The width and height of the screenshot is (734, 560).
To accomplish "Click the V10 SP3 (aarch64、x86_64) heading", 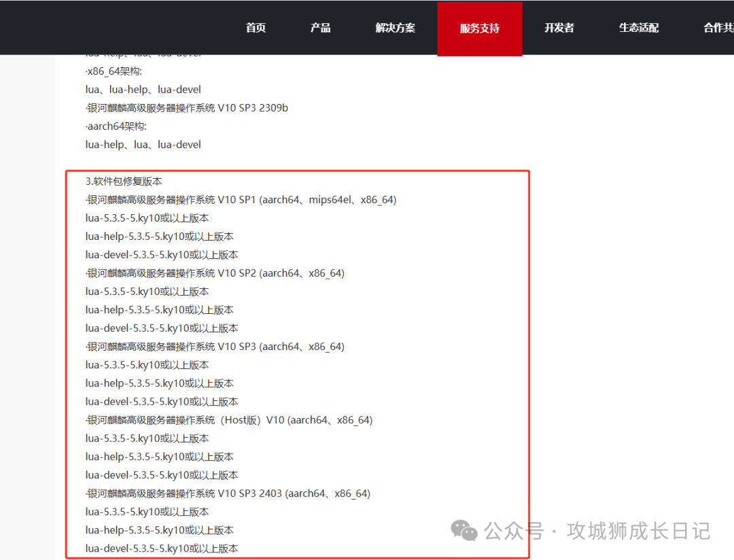I will pos(215,347).
